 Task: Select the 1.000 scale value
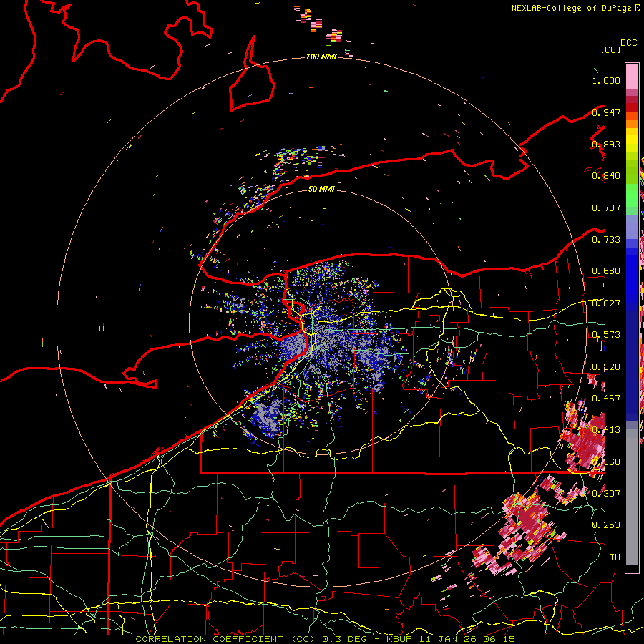pos(606,80)
